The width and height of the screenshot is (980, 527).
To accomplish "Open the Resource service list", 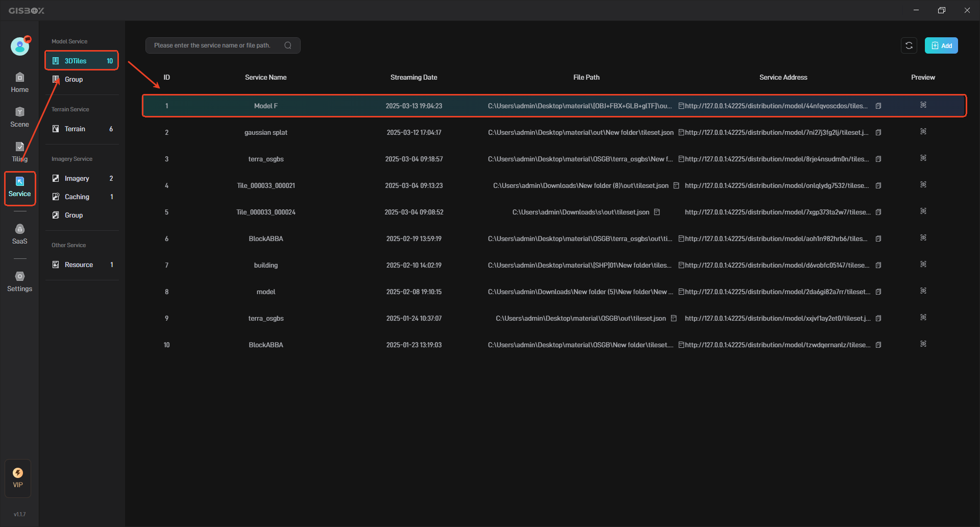I will pos(82,265).
